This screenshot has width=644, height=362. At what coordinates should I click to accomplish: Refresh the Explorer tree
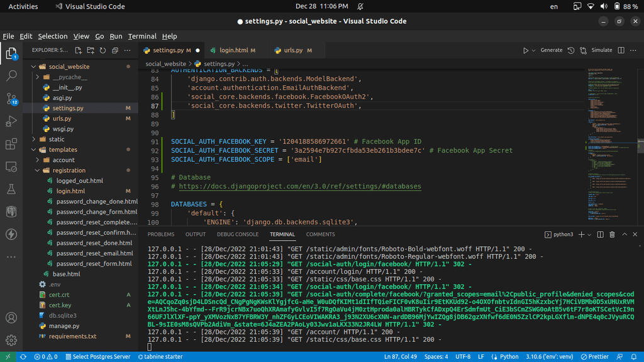[x=103, y=50]
